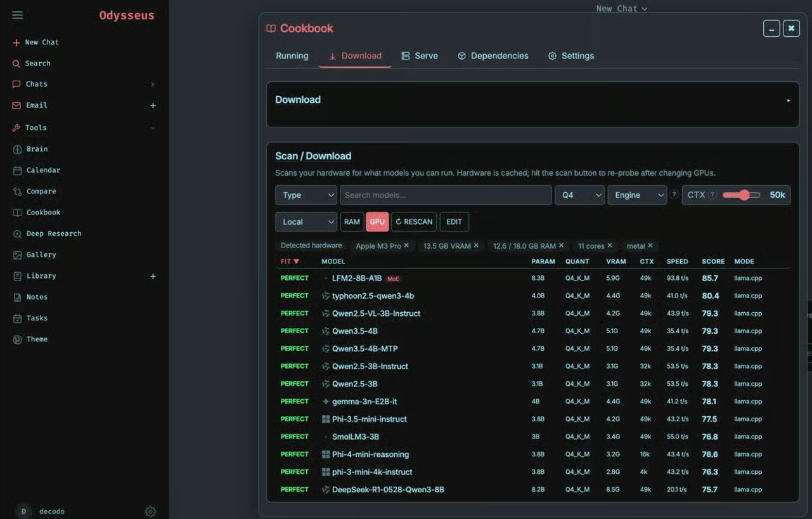
Task: Add to Library with the plus icon
Action: pyautogui.click(x=153, y=277)
